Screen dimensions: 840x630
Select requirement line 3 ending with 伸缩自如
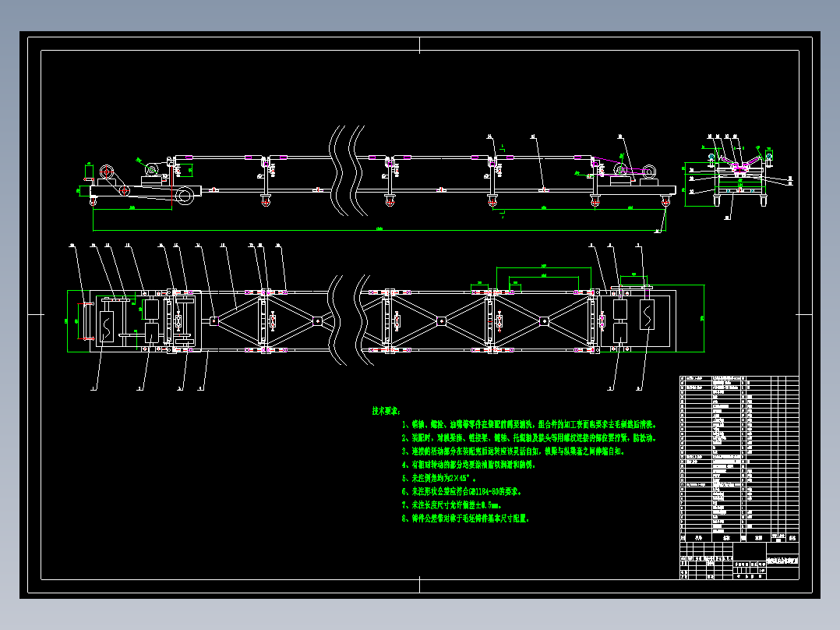point(514,451)
